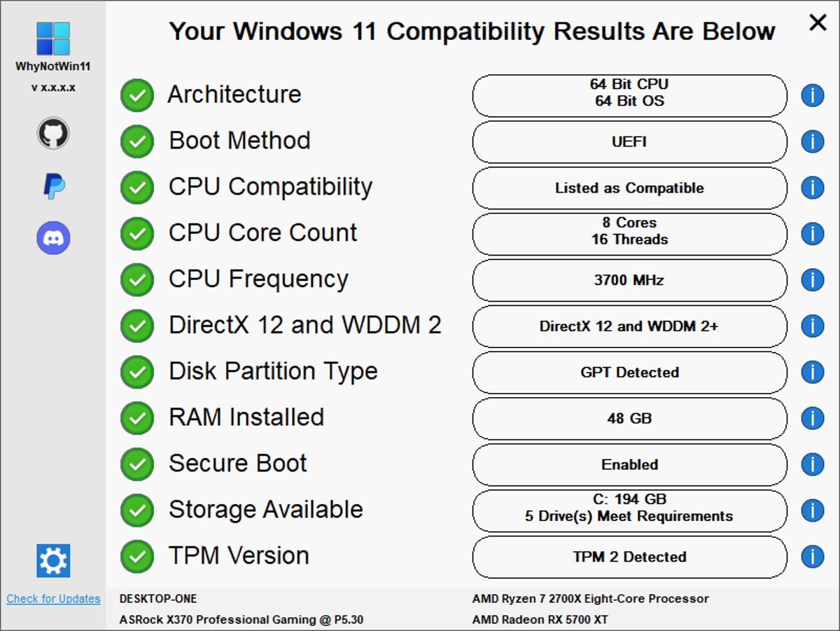Image resolution: width=840 pixels, height=631 pixels.
Task: Click the PayPal donate icon
Action: click(x=54, y=186)
